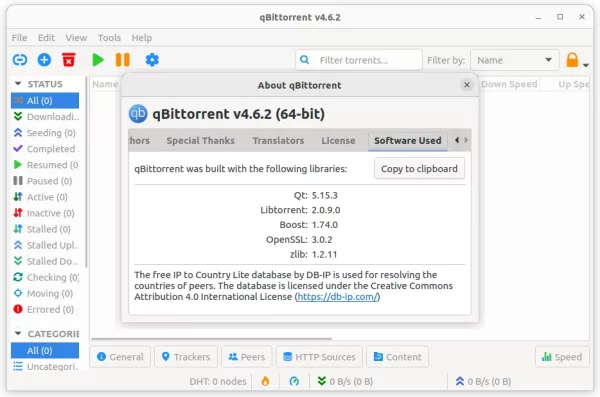Viewport: 600px width, 397px height.
Task: Open the Tools menu
Action: (109, 38)
